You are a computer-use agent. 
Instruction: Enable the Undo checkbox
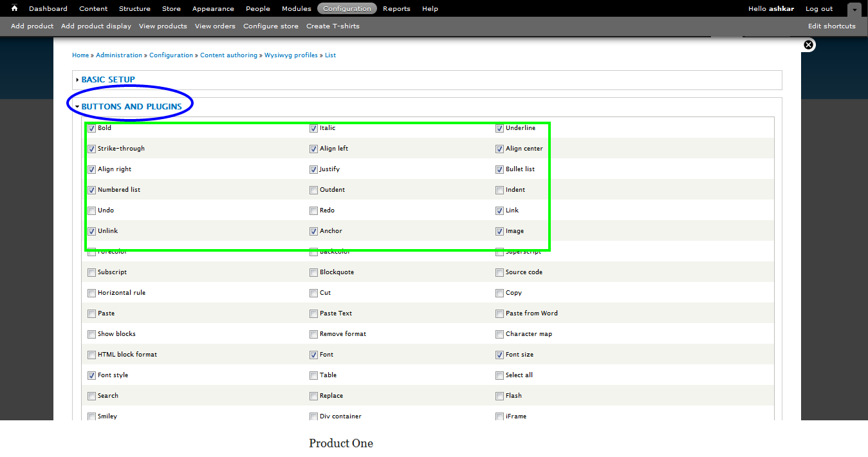click(91, 210)
